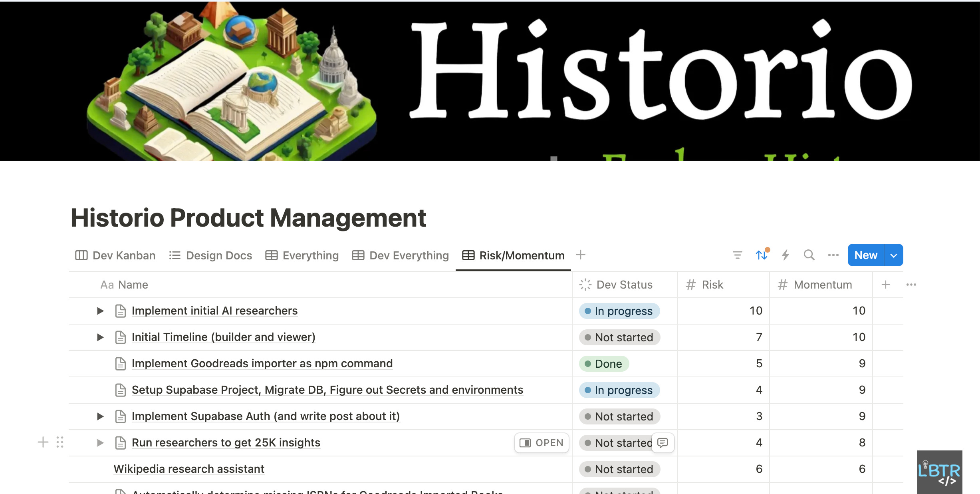Switch to Everything view tab
The width and height of the screenshot is (980, 494).
click(302, 255)
